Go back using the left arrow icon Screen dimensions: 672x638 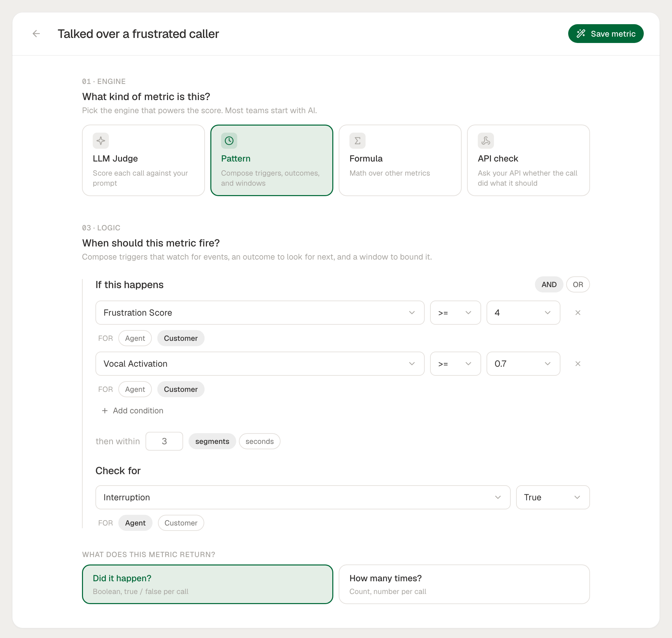(x=36, y=34)
